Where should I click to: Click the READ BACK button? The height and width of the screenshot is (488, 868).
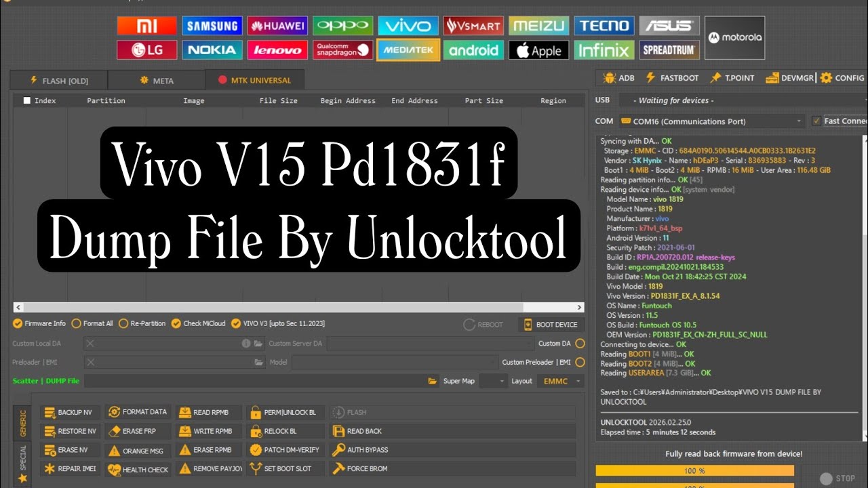[452, 431]
